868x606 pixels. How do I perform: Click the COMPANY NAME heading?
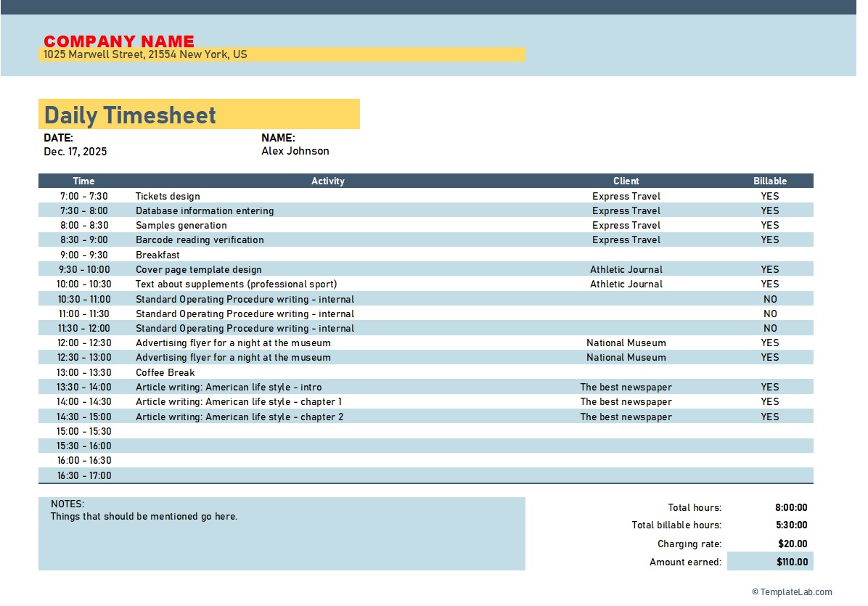click(x=119, y=41)
